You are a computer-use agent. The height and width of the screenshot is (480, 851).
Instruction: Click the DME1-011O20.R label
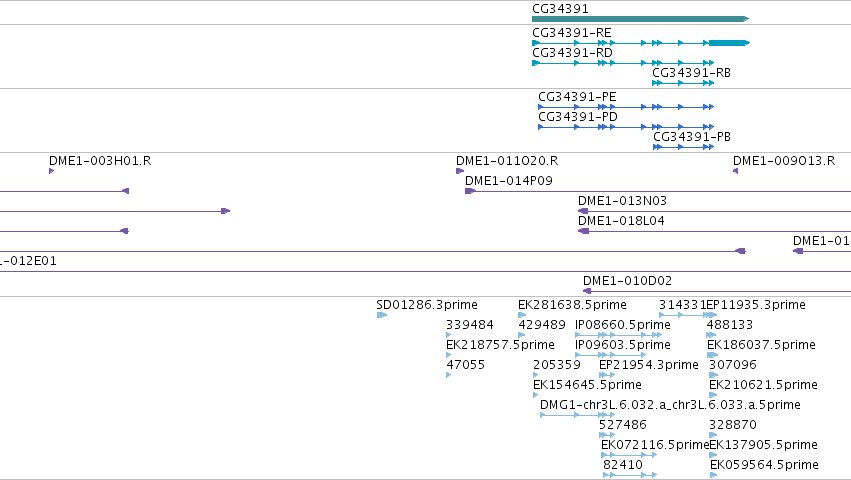point(507,161)
